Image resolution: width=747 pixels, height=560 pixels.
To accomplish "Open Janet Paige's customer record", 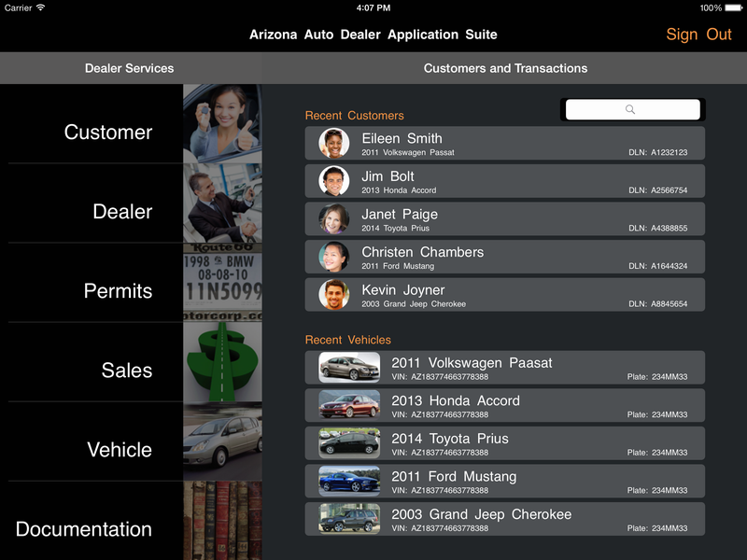I will click(504, 219).
